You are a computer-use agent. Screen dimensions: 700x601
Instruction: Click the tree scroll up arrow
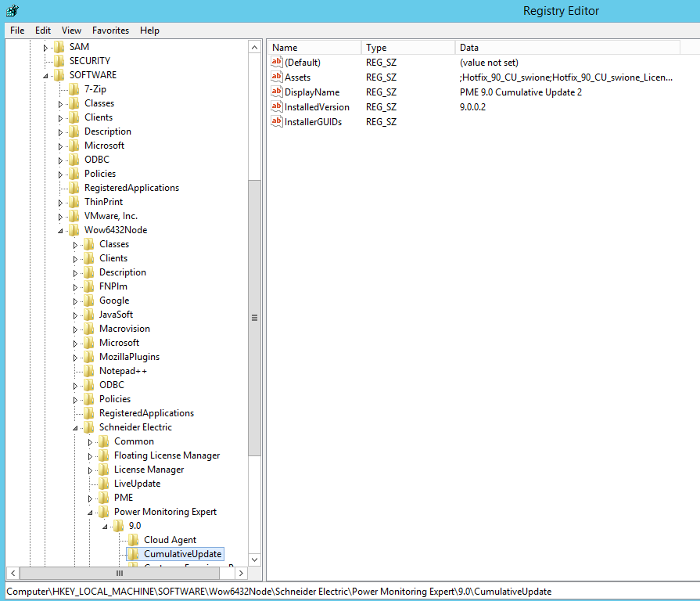pyautogui.click(x=254, y=47)
